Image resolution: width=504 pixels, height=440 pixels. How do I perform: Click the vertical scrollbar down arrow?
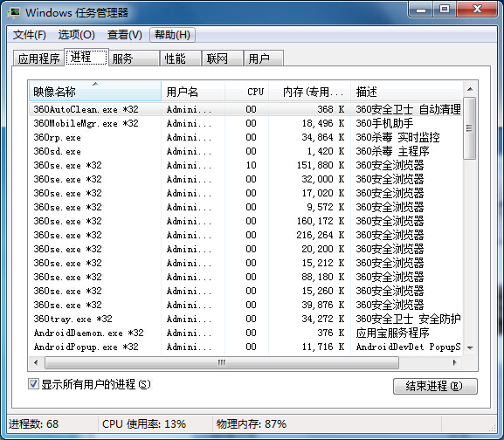pyautogui.click(x=470, y=347)
